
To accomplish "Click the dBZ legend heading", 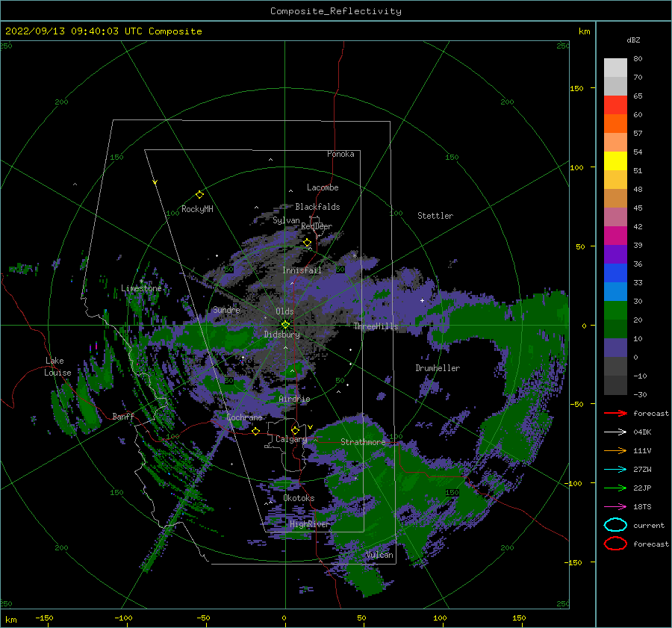I will (x=633, y=40).
